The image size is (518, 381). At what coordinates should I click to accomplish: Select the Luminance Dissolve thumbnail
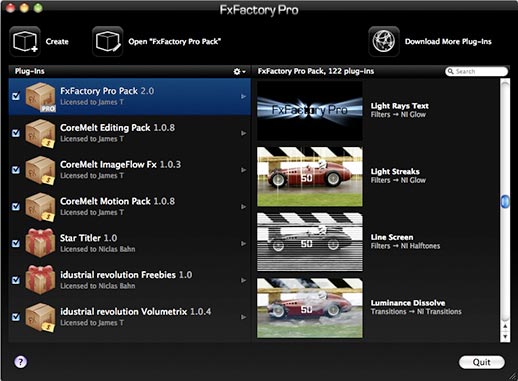pos(310,308)
